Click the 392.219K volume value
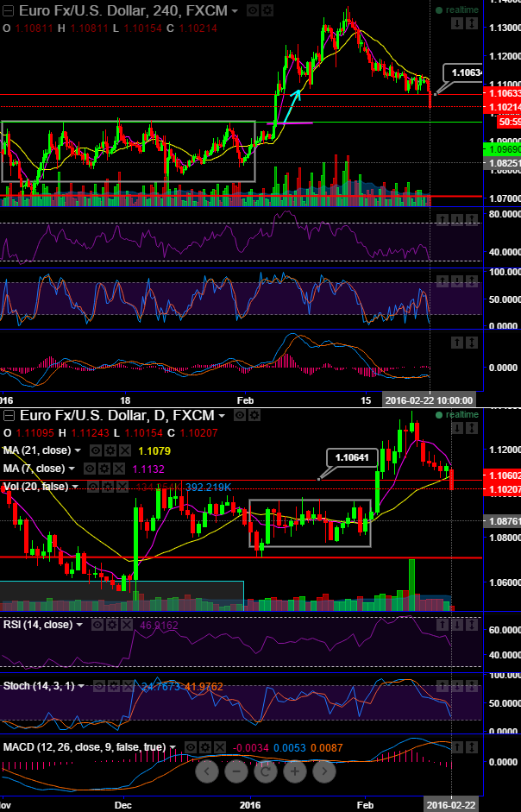Viewport: 521px width, 812px height. point(208,487)
